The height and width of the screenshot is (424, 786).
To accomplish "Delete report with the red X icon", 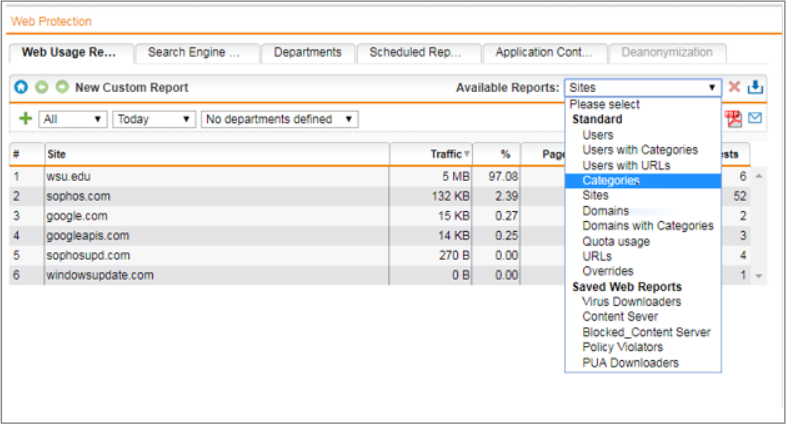I will (x=735, y=88).
